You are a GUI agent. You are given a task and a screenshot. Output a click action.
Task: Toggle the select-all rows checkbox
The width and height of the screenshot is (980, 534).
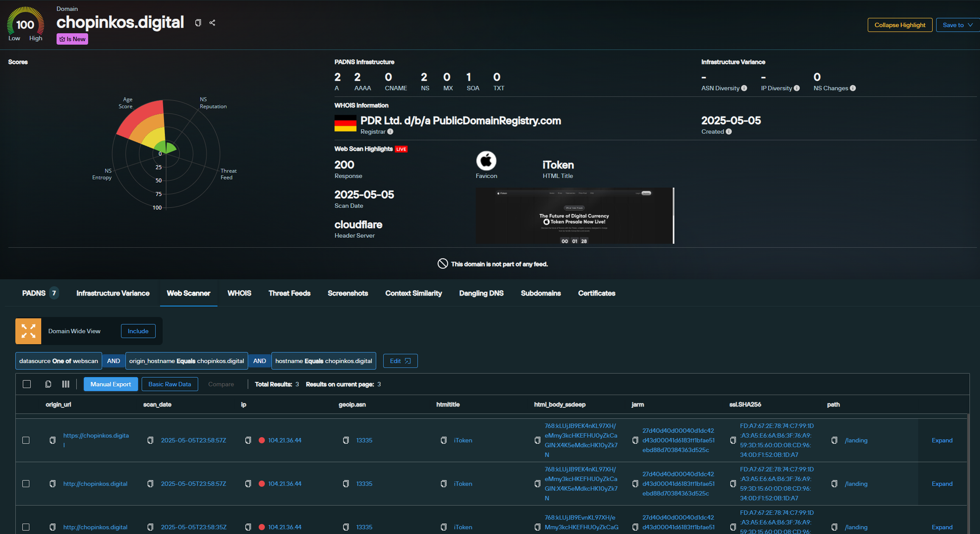(27, 384)
